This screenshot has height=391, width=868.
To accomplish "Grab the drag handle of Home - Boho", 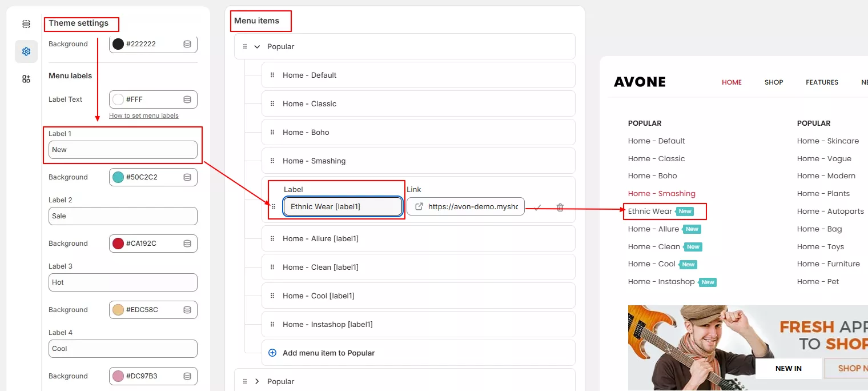I will pos(272,133).
